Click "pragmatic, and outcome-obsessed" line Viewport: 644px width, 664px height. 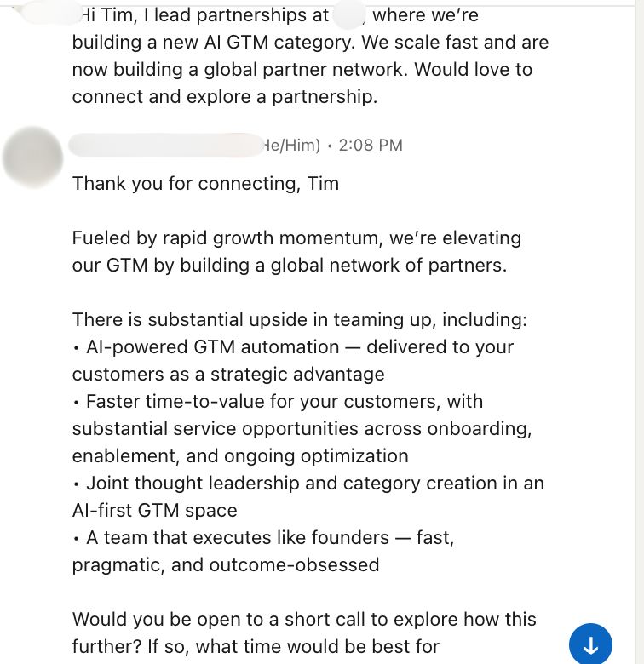225,565
